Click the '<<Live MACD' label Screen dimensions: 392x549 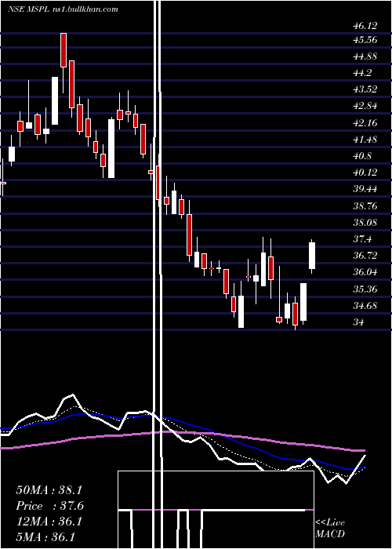[x=330, y=529]
